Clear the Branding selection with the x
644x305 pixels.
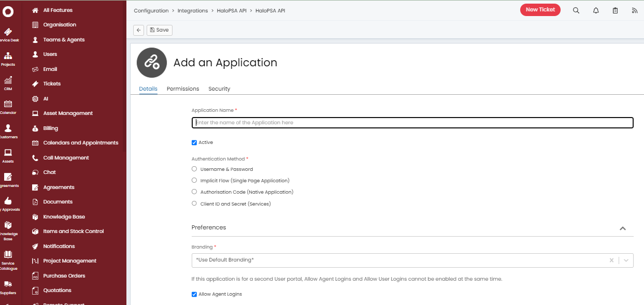pyautogui.click(x=611, y=260)
